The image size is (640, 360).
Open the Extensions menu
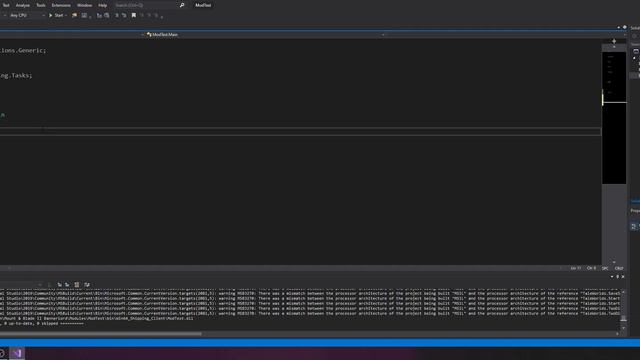61,5
